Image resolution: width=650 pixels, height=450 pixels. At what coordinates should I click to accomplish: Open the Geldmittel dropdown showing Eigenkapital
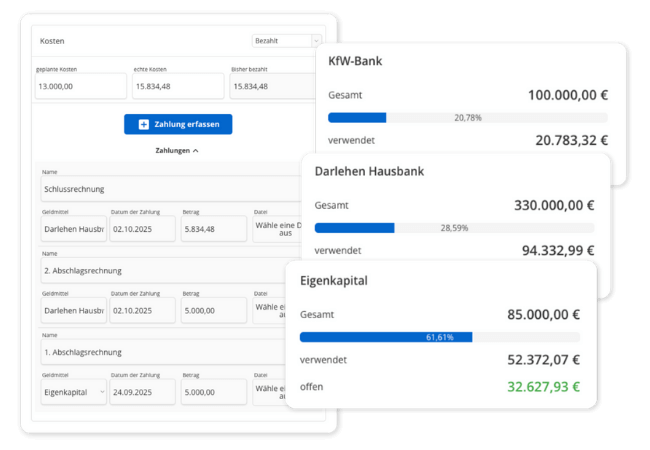point(72,392)
